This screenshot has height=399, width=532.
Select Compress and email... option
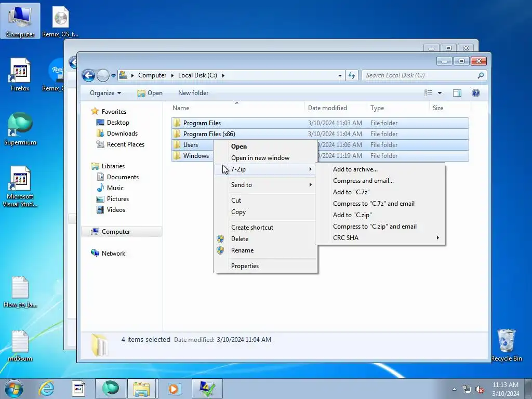coord(380,181)
